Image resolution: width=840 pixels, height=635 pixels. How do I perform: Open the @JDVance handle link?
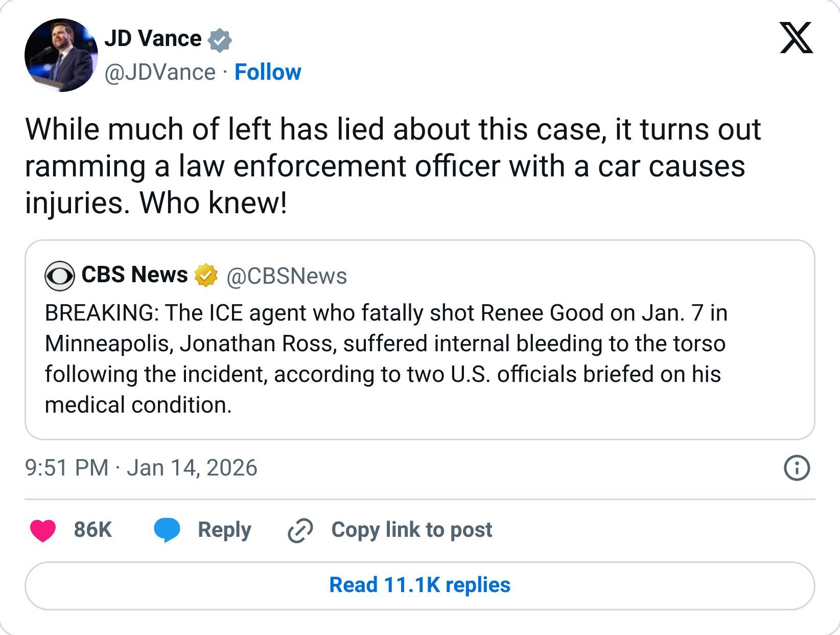click(160, 72)
